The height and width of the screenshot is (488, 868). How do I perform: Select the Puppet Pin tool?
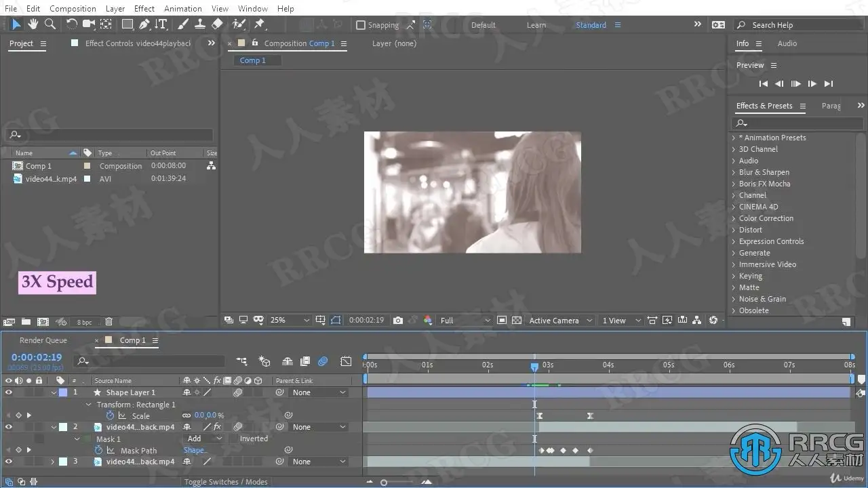(x=259, y=24)
